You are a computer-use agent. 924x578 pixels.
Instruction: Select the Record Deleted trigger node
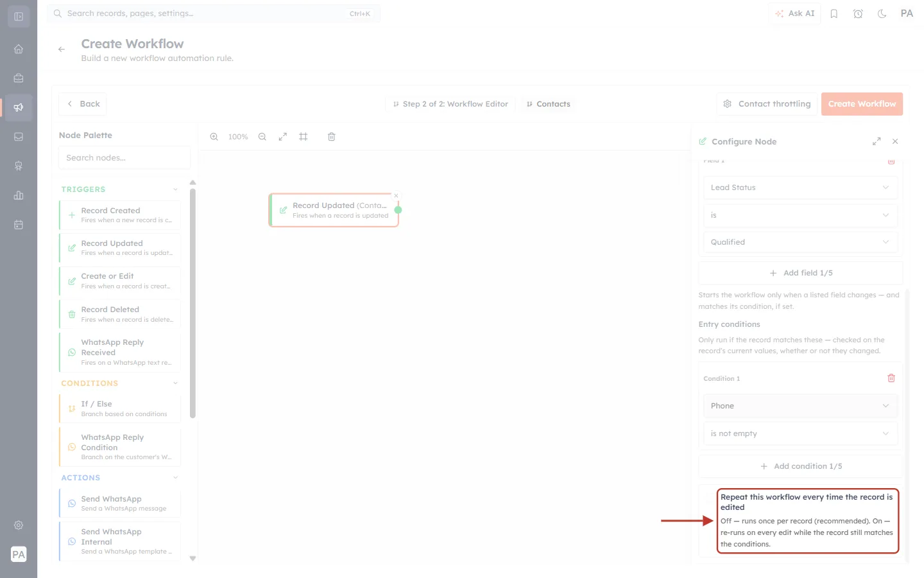click(x=120, y=314)
